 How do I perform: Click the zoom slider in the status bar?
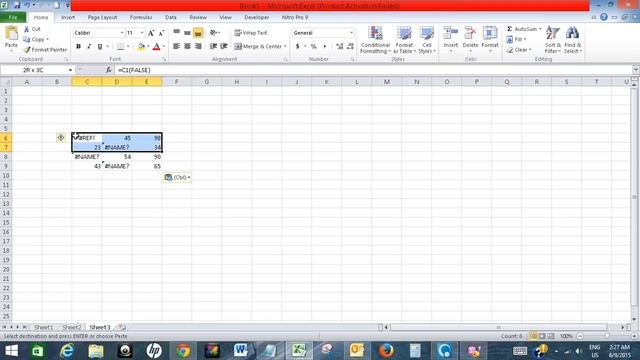click(x=607, y=336)
